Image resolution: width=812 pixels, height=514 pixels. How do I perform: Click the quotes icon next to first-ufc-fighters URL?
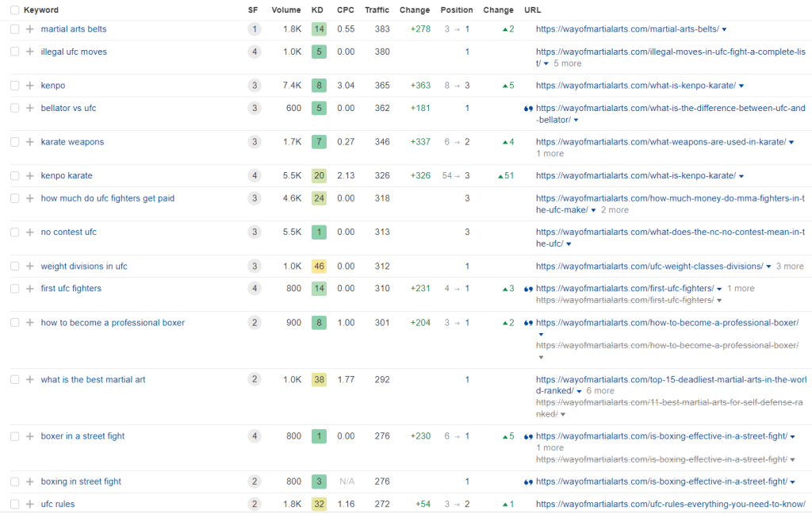tap(527, 288)
